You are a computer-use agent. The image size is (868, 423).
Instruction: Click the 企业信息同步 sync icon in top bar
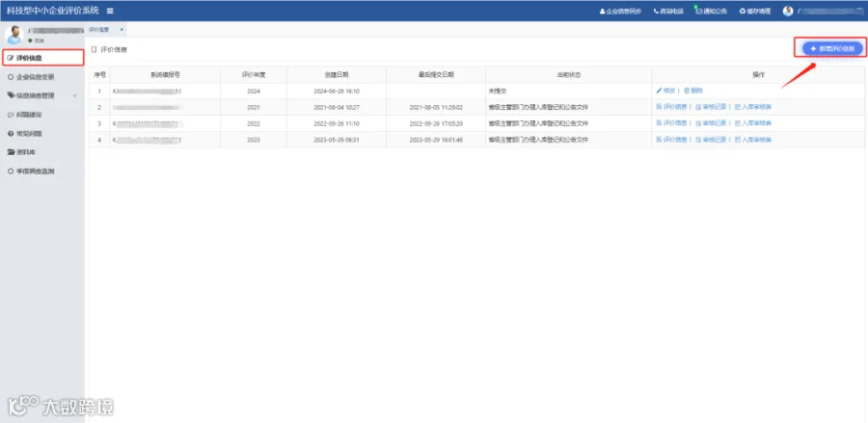[602, 11]
